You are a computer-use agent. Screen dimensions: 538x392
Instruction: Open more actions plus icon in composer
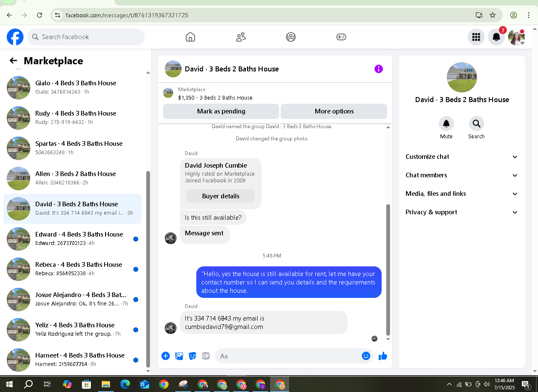click(x=166, y=356)
